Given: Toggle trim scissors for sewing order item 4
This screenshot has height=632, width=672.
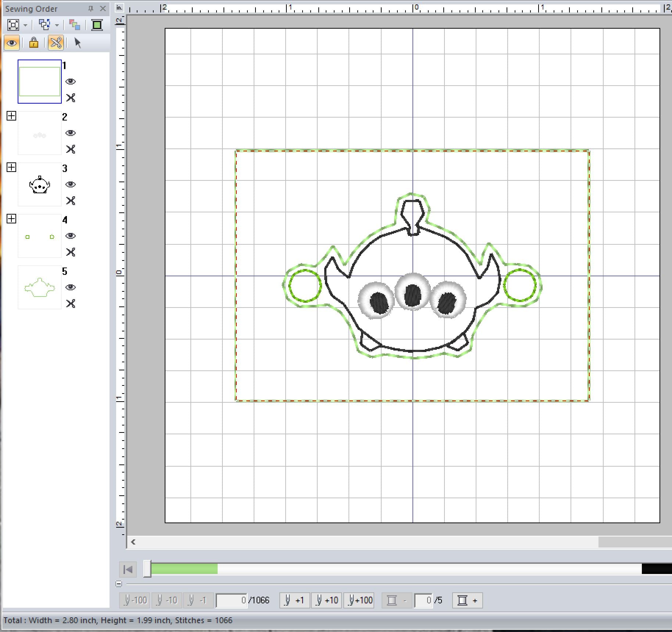Looking at the screenshot, I should click(71, 252).
